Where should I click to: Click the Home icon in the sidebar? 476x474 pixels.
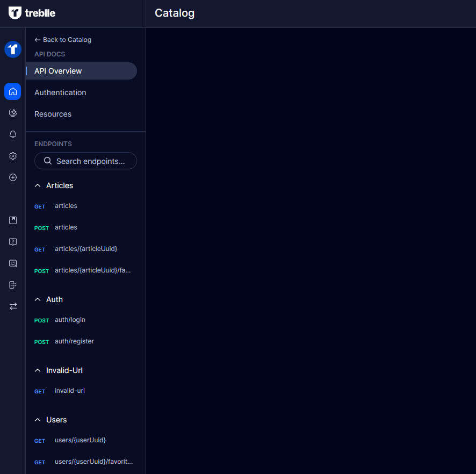tap(13, 91)
